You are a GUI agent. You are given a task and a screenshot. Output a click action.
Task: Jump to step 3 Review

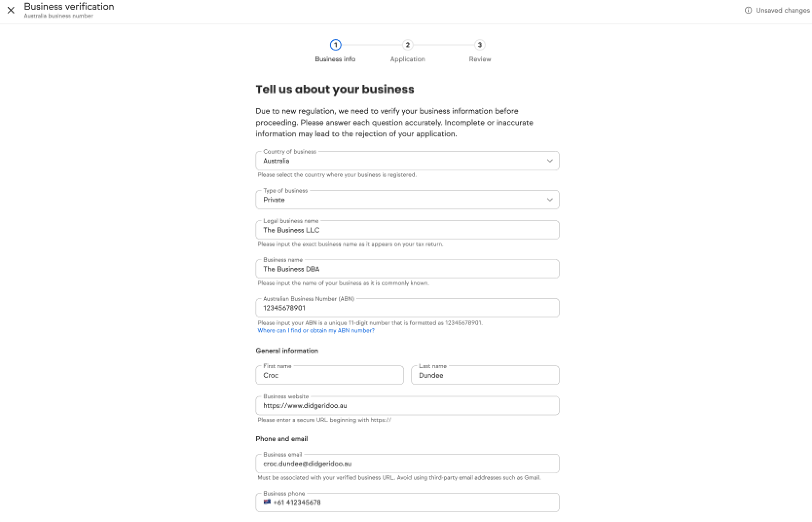[480, 45]
